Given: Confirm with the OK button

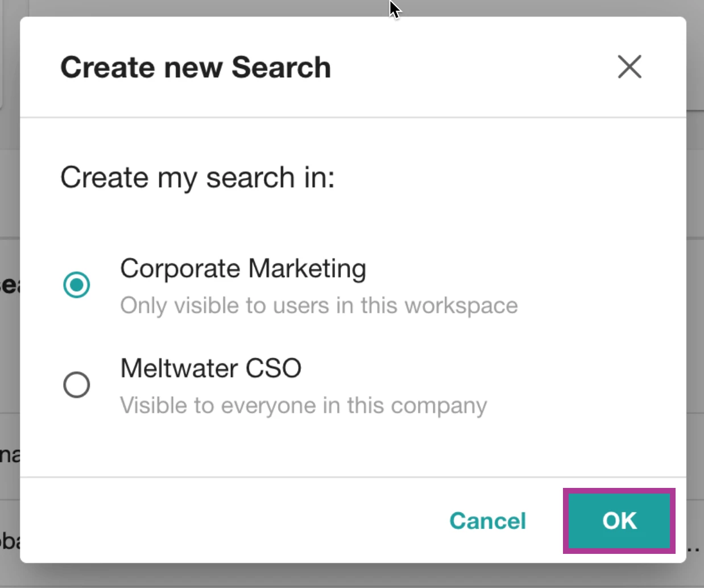Looking at the screenshot, I should click(x=619, y=520).
